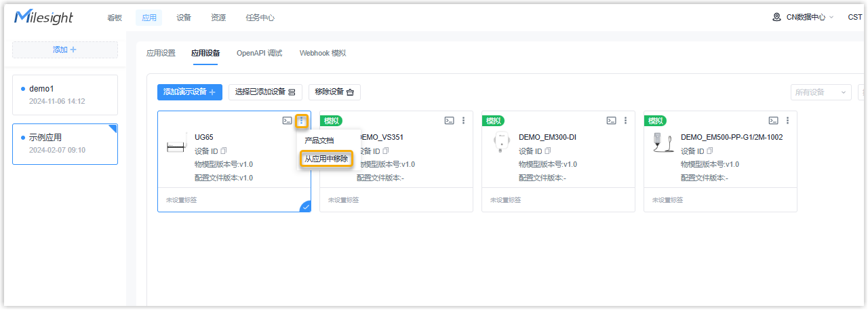Switch to the OpenAPI 调试 tab
868x310 pixels.
click(259, 53)
